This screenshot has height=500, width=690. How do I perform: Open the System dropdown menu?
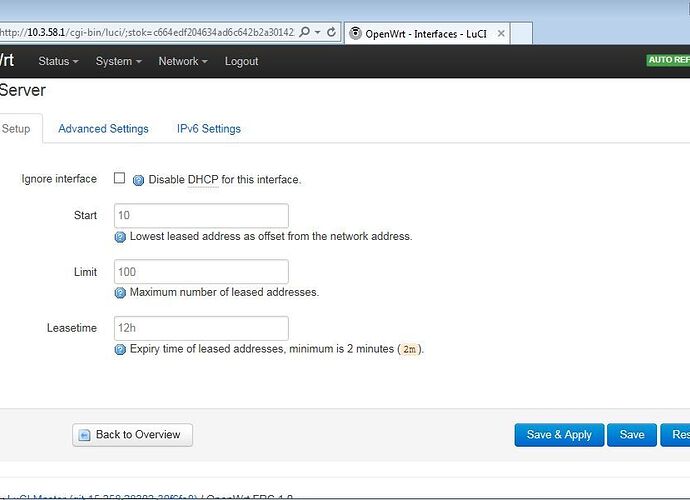coord(118,61)
